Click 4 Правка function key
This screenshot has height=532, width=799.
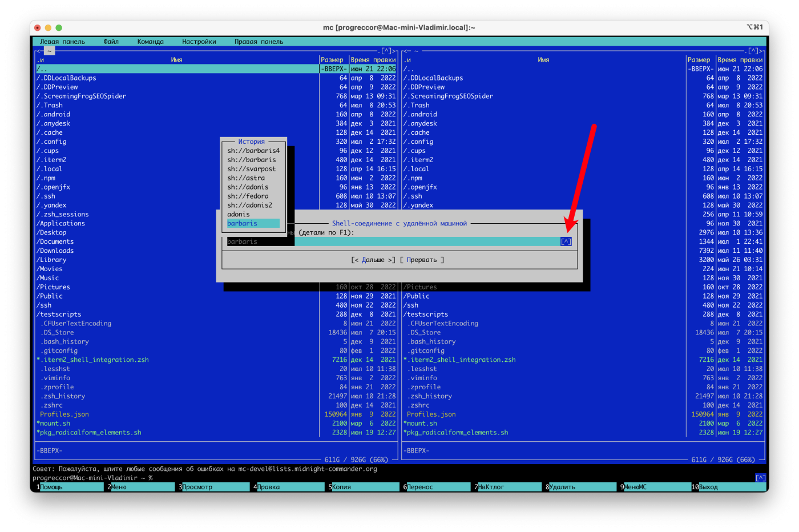tap(290, 487)
